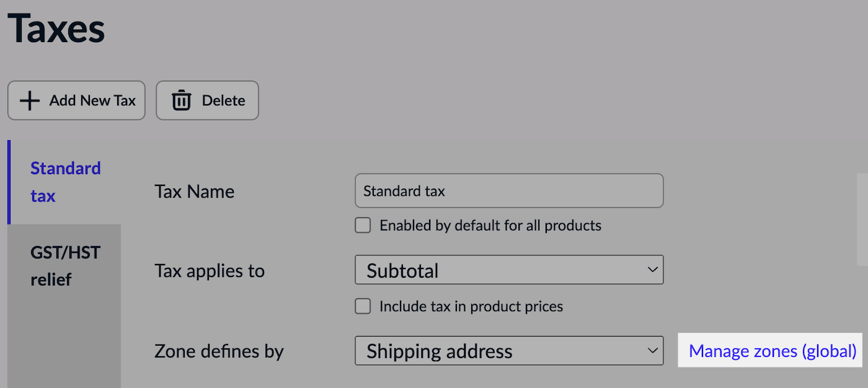Click the 'Tax applies to' label
Image resolution: width=868 pixels, height=388 pixels.
pos(209,270)
